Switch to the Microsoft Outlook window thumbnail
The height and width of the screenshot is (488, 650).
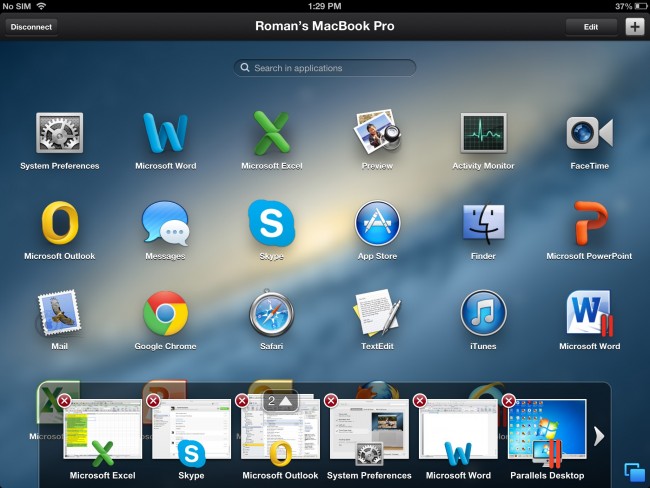(x=280, y=429)
